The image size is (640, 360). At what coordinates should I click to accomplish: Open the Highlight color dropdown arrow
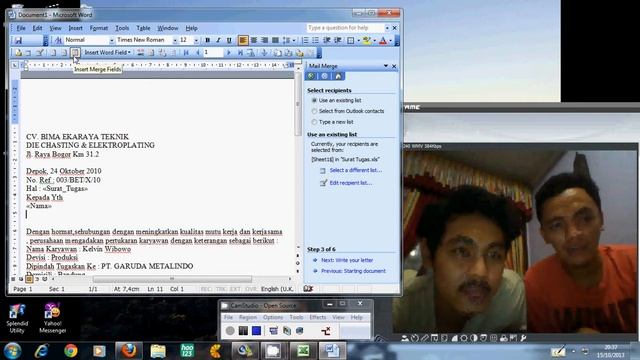coord(374,40)
